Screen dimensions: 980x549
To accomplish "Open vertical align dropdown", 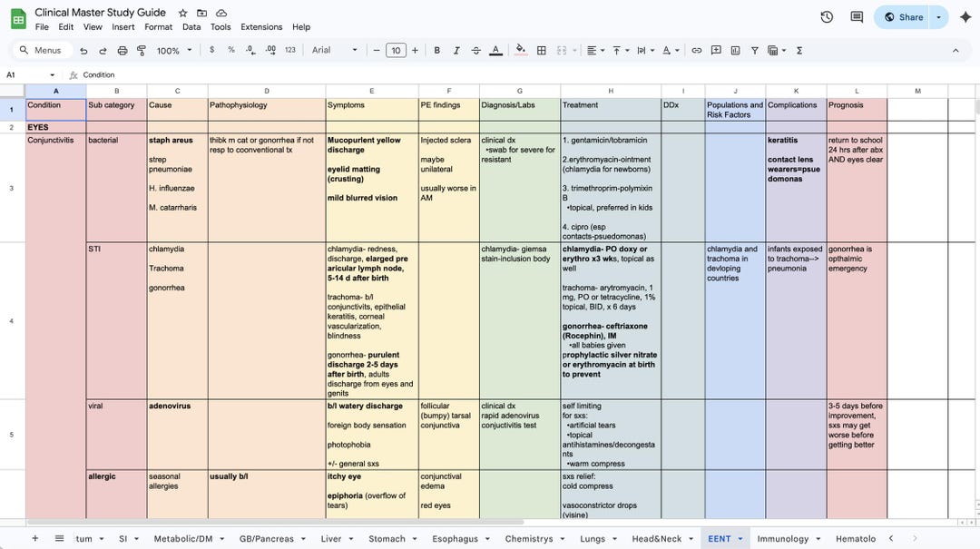I will click(621, 51).
